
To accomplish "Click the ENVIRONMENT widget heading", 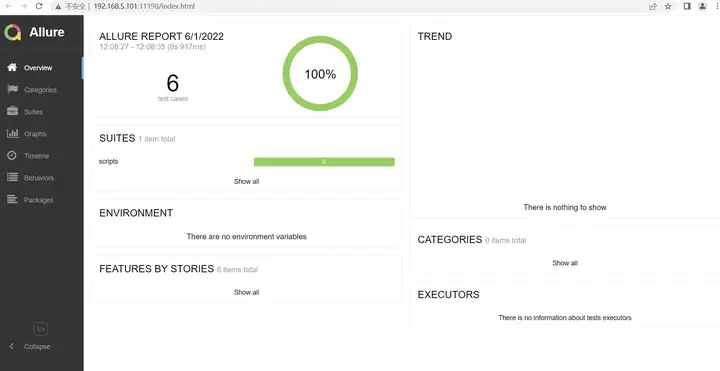I will (136, 213).
